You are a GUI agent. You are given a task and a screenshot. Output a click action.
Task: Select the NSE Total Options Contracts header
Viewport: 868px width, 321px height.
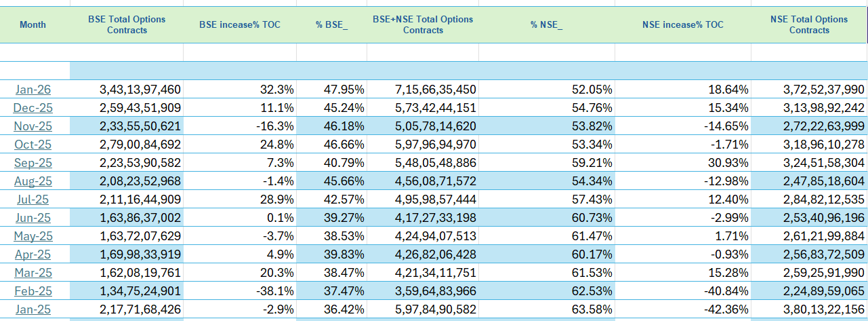(x=809, y=25)
